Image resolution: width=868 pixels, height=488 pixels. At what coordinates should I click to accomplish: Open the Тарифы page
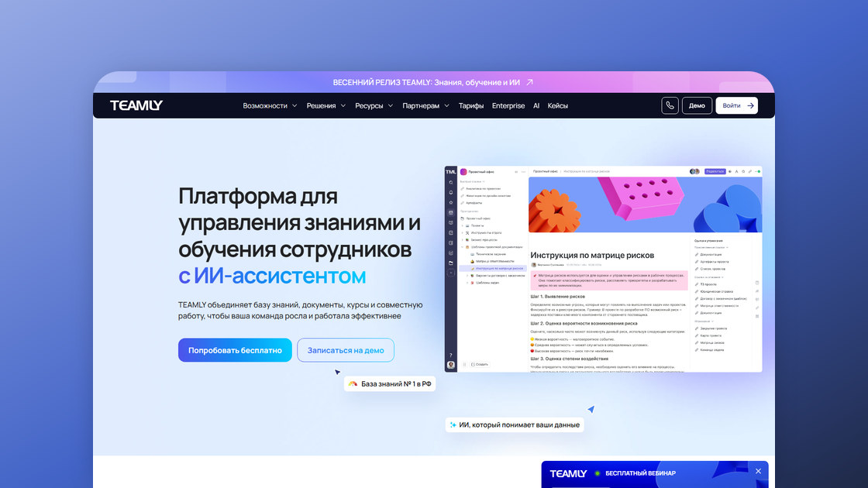[x=471, y=105]
